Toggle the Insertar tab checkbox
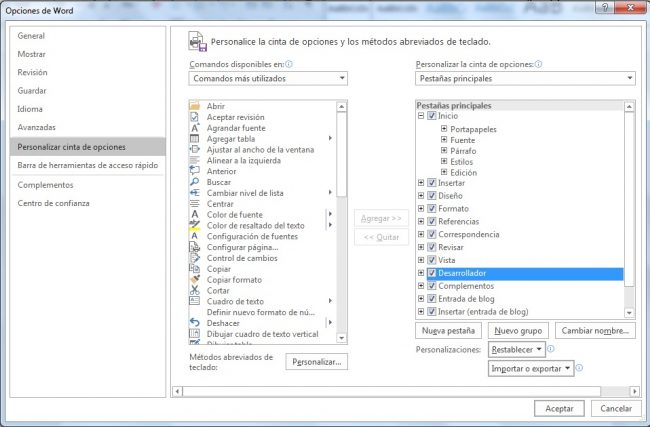Screen dimensions: 650x427 coord(432,183)
